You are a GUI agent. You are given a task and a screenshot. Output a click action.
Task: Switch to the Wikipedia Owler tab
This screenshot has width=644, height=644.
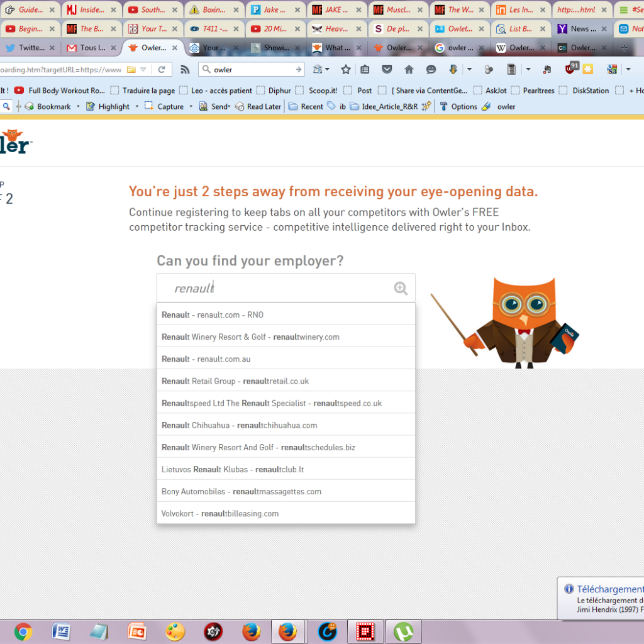[520, 48]
